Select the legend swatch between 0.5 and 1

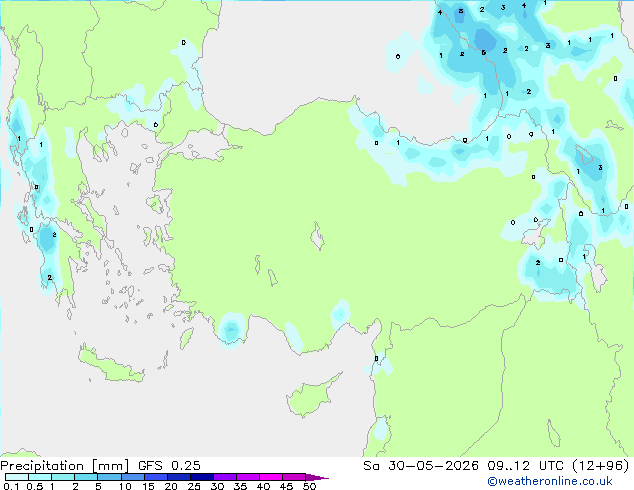click(40, 477)
